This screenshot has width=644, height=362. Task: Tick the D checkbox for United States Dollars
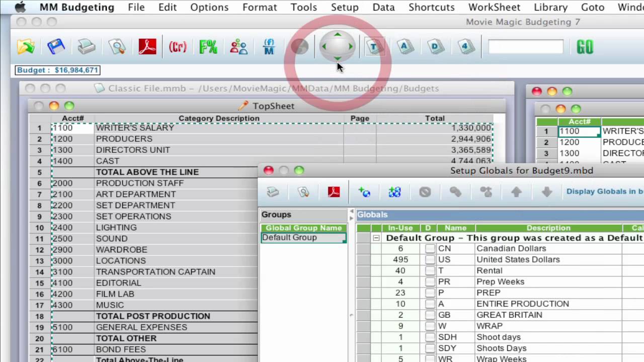430,259
